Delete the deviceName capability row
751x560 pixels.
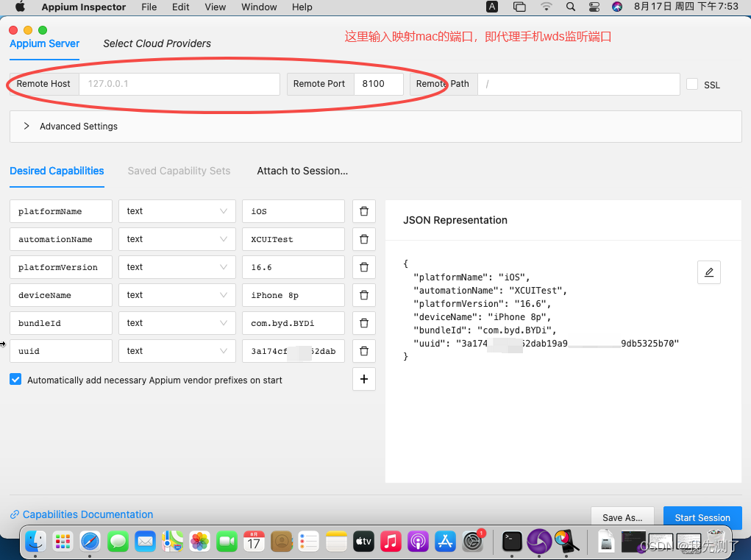point(363,295)
